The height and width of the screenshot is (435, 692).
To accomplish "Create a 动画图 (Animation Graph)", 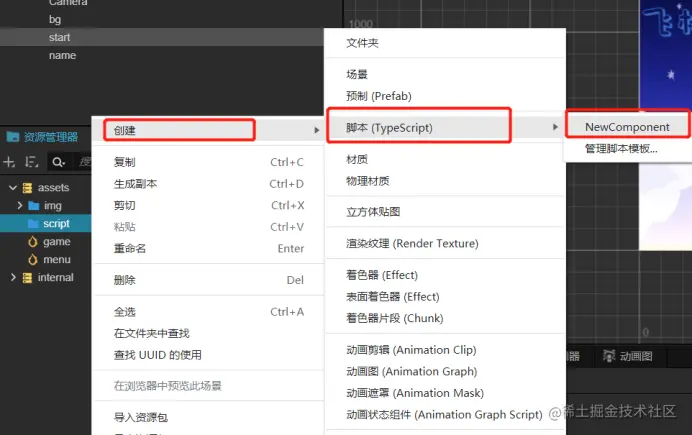I will tap(446, 371).
